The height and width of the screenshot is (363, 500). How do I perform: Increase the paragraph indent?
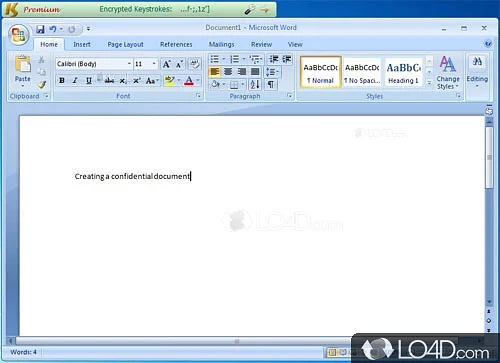(287, 59)
